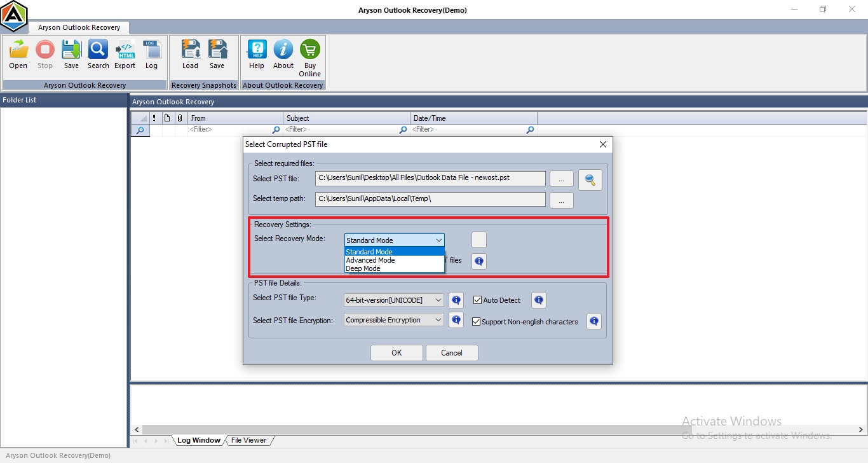This screenshot has height=463, width=868.
Task: Open the Help icon in the ribbon
Action: pyautogui.click(x=257, y=50)
